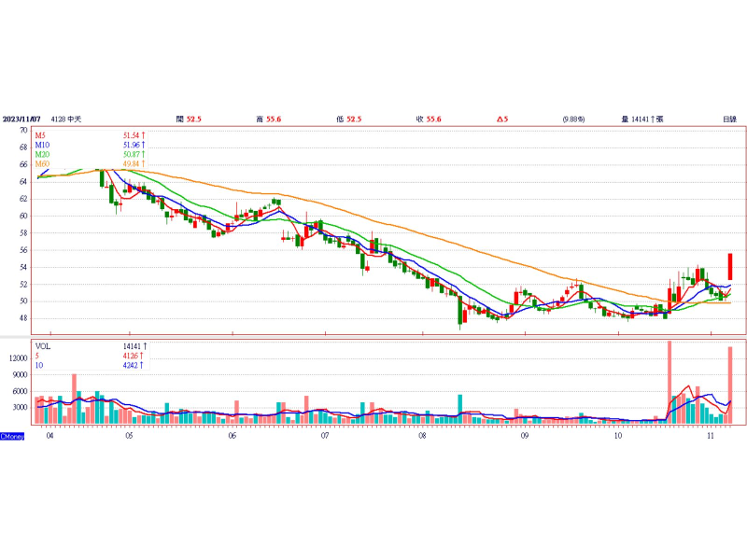Screen dimensions: 747x560
Task: Click the month 08 timeline marker
Action: (x=423, y=436)
